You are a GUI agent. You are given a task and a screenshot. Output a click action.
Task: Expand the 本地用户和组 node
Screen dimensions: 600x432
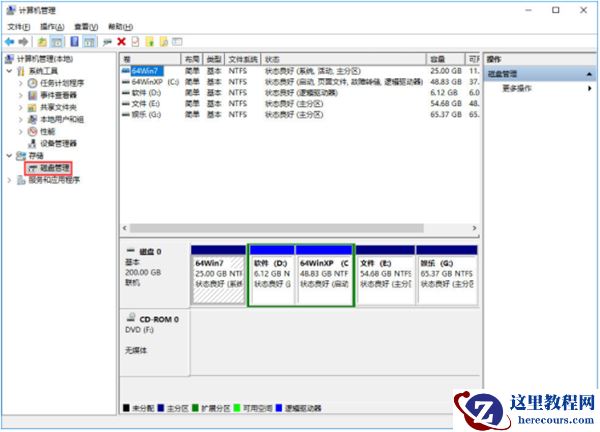click(21, 119)
